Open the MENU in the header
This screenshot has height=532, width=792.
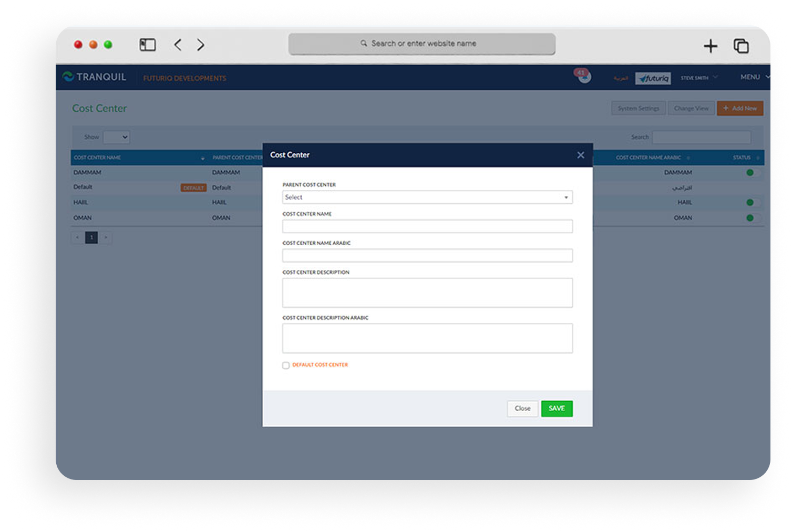(754, 77)
